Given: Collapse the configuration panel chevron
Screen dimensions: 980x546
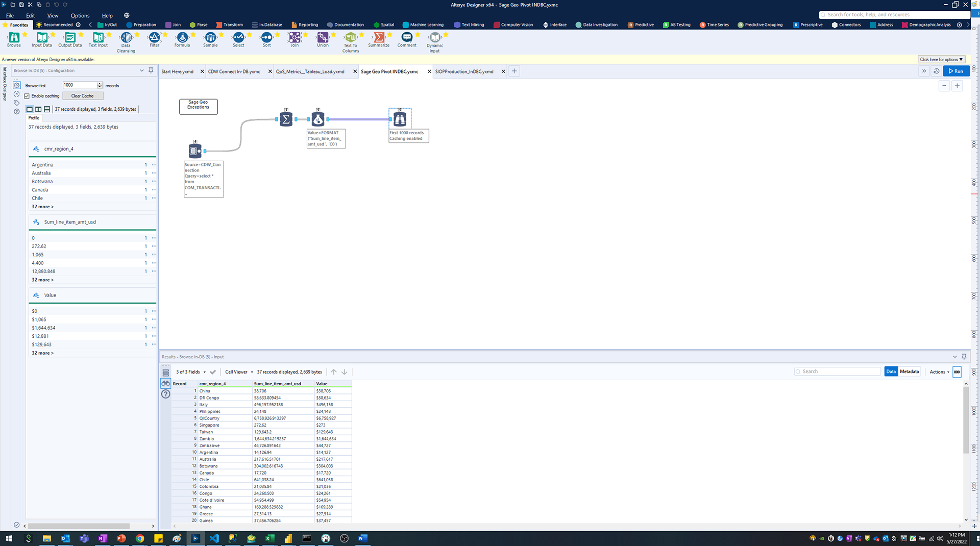Looking at the screenshot, I should 141,70.
